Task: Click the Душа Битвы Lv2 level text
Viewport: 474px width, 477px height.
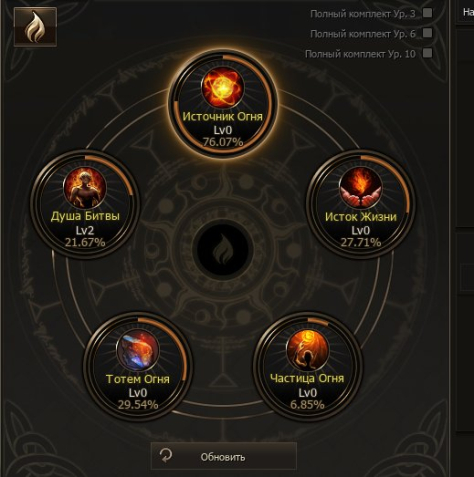Action: tap(85, 230)
